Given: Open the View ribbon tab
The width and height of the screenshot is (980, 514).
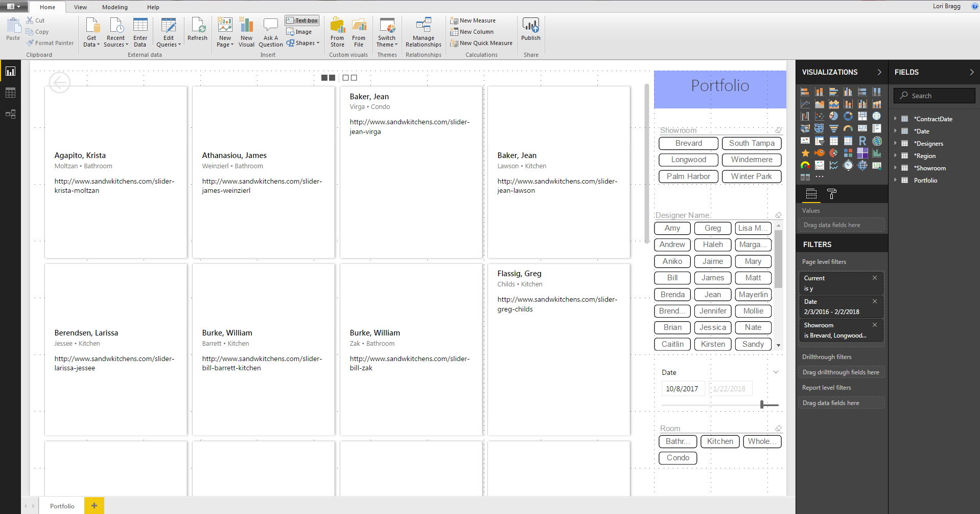Looking at the screenshot, I should 80,7.
